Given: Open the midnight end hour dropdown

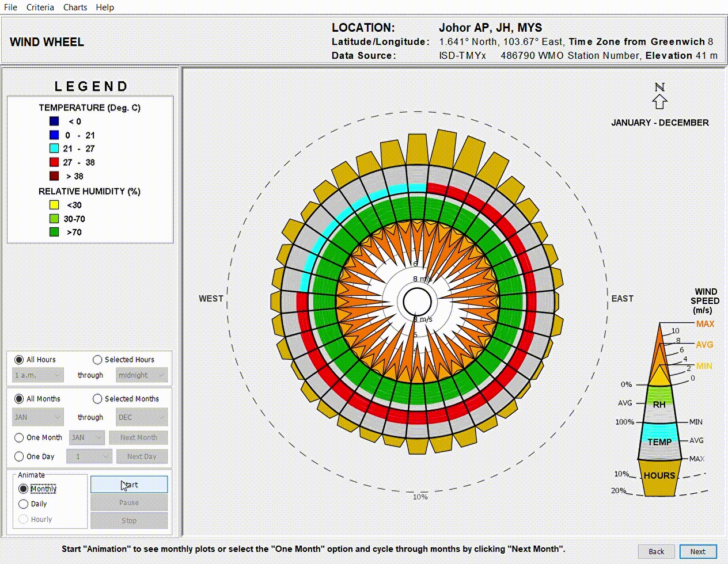Looking at the screenshot, I should [142, 375].
